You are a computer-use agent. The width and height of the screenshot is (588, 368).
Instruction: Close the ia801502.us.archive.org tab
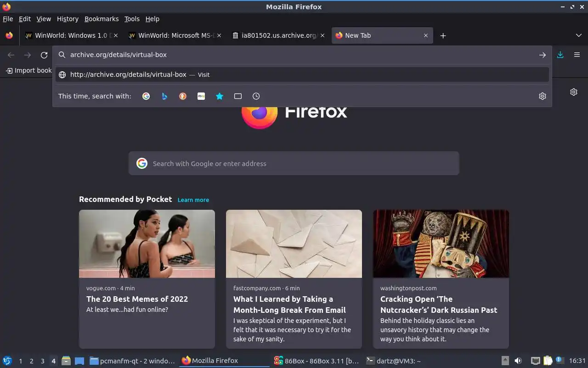322,35
